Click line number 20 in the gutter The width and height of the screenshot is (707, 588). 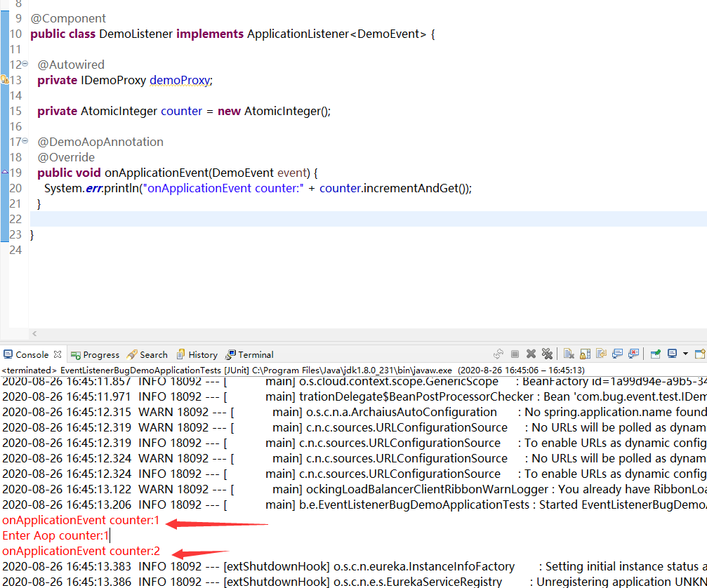15,188
